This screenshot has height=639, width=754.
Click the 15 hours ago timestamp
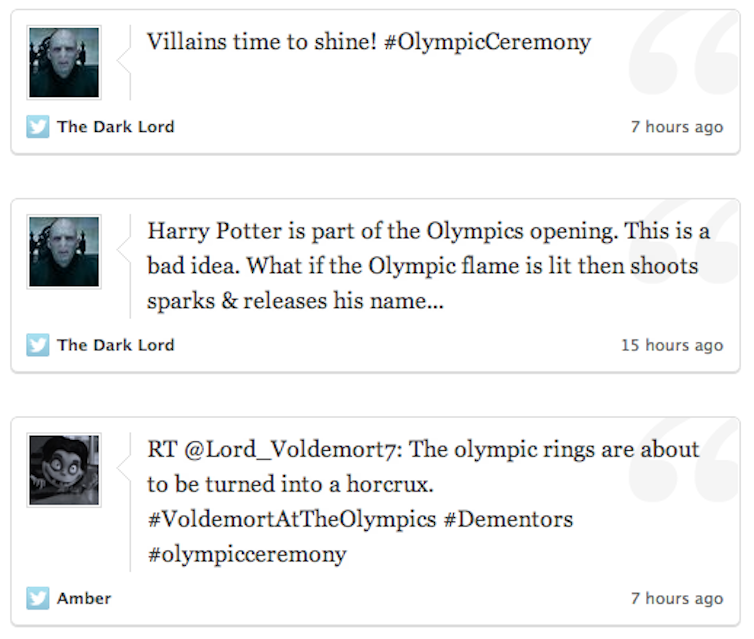click(x=672, y=345)
